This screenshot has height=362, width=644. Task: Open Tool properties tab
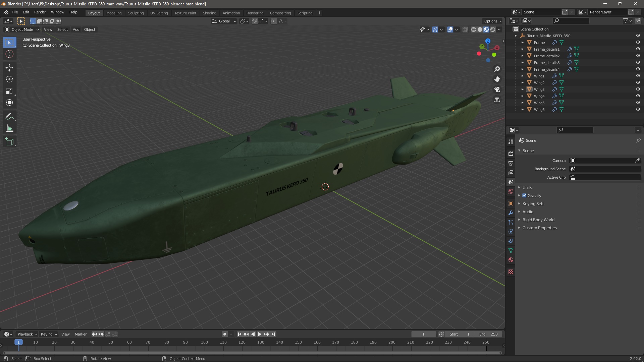pyautogui.click(x=511, y=142)
